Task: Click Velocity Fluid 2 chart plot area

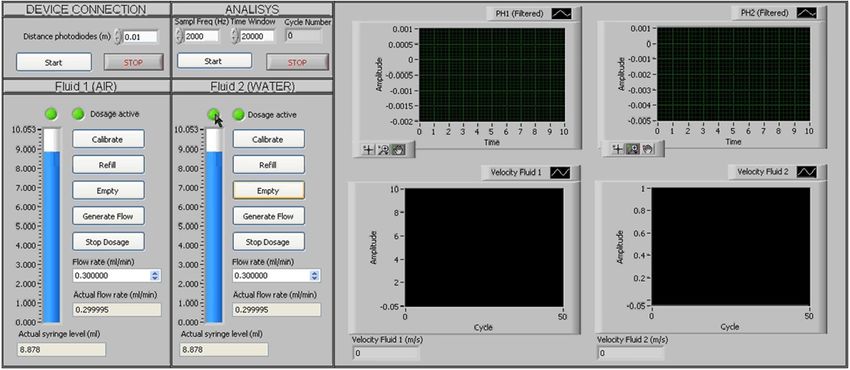Action: coord(731,246)
